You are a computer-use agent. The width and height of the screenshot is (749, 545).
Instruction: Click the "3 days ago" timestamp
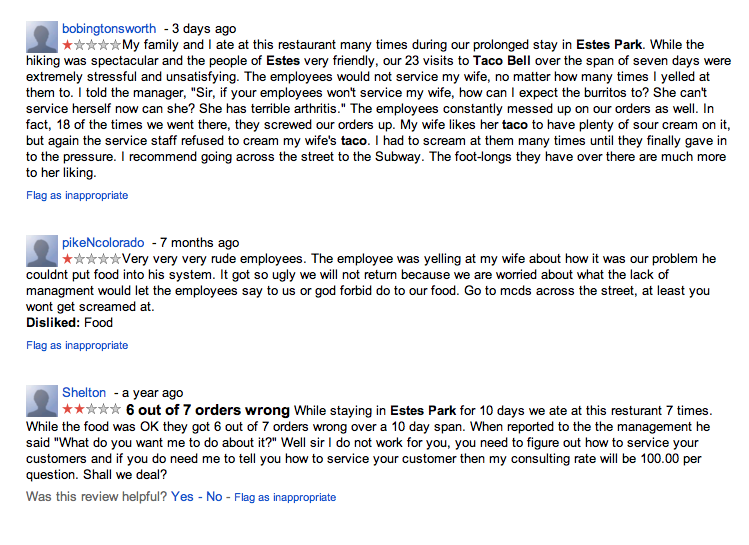coord(205,29)
